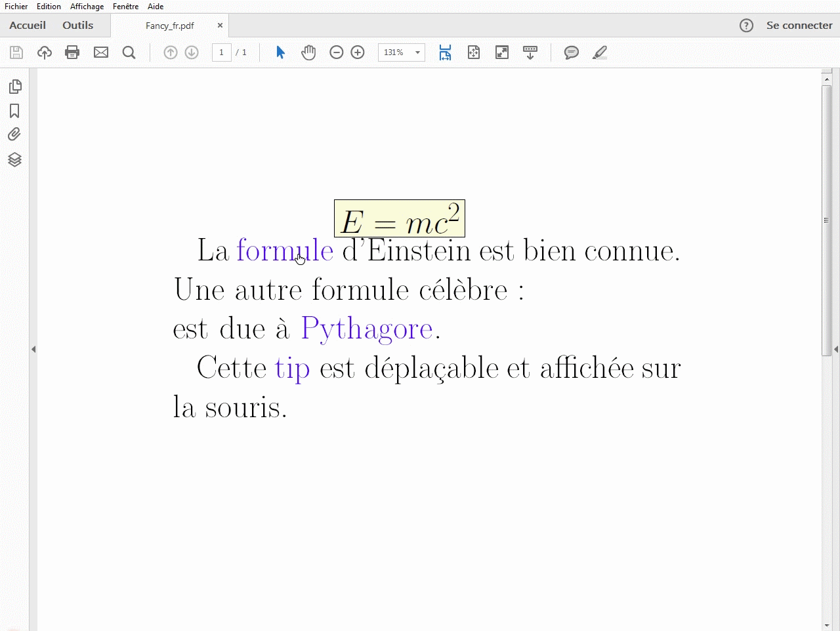Screen dimensions: 840x631
Task: Select the Highlighter tool
Action: point(599,52)
